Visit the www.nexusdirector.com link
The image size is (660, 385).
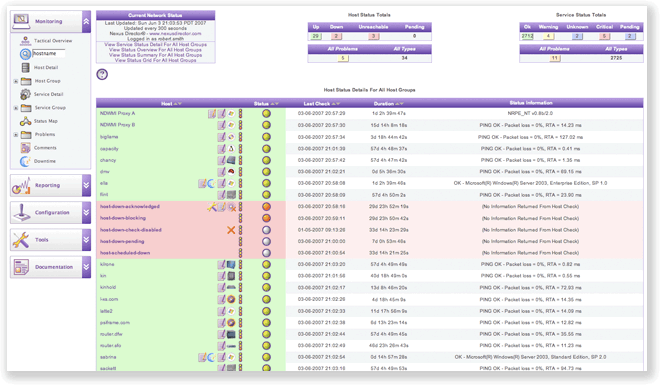(x=175, y=34)
